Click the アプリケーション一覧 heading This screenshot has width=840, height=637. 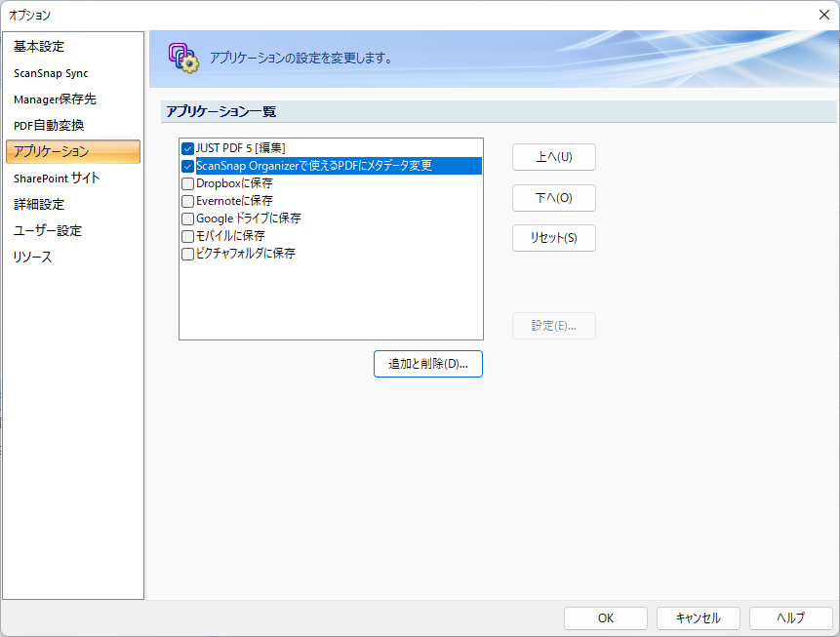click(220, 111)
